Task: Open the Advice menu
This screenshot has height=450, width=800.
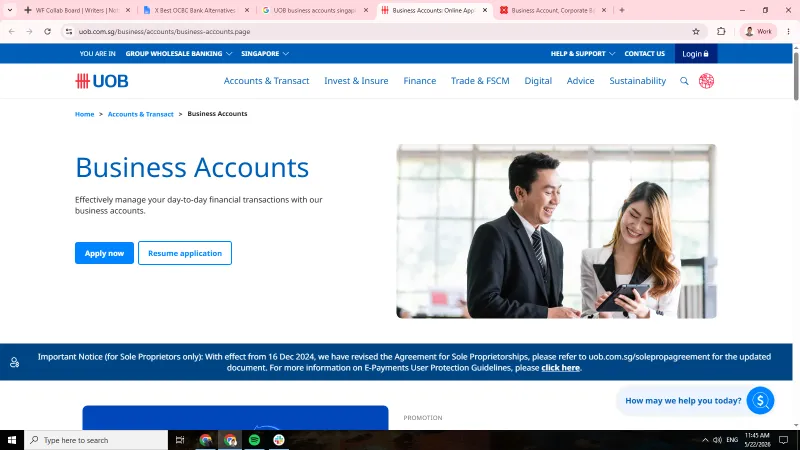Action: [580, 81]
